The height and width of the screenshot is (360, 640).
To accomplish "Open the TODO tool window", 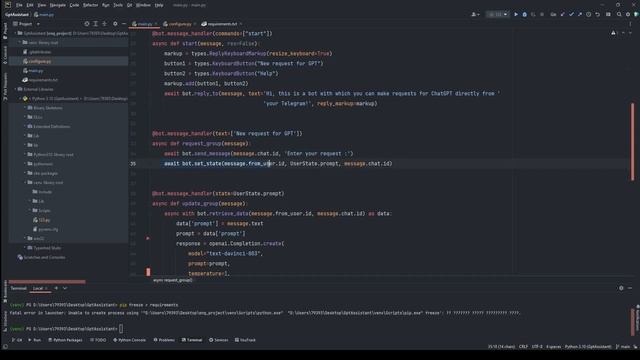I will click(98, 340).
